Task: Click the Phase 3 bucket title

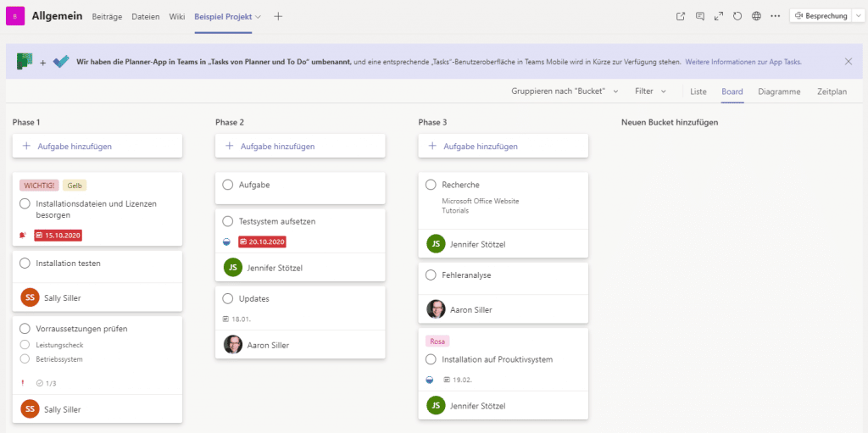Action: pyautogui.click(x=433, y=122)
